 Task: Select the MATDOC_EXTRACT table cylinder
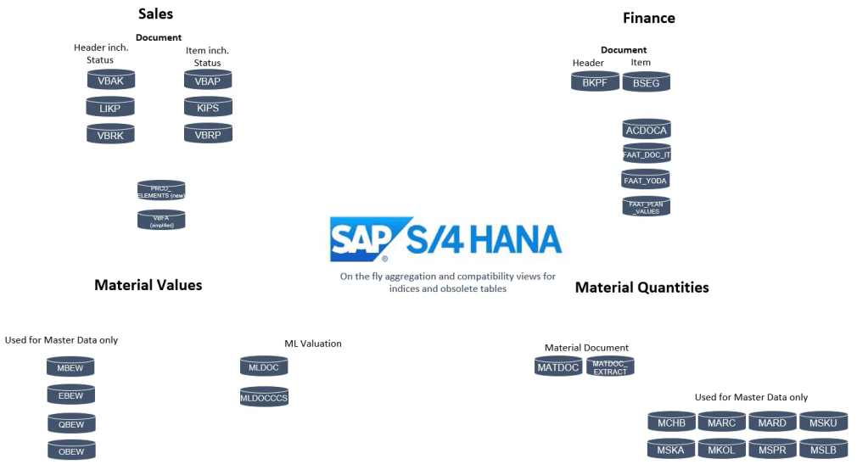point(610,366)
